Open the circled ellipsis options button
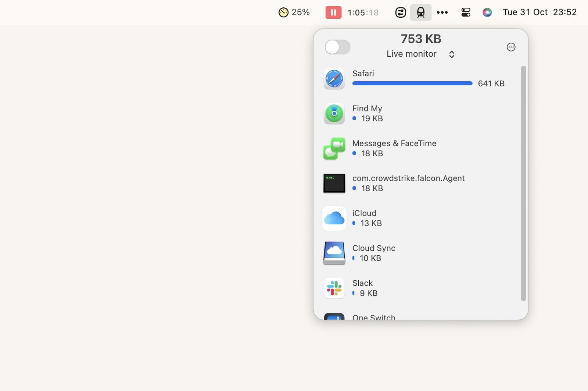 click(511, 47)
